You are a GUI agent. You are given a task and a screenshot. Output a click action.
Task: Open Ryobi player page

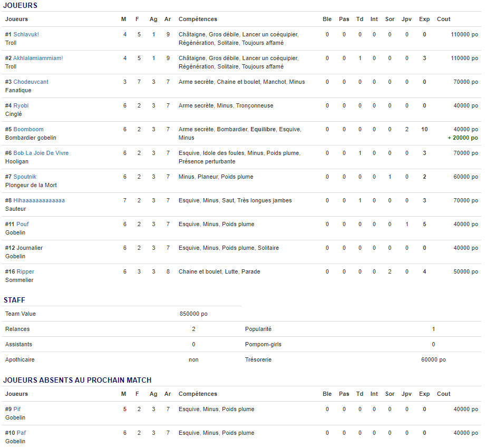pos(21,106)
